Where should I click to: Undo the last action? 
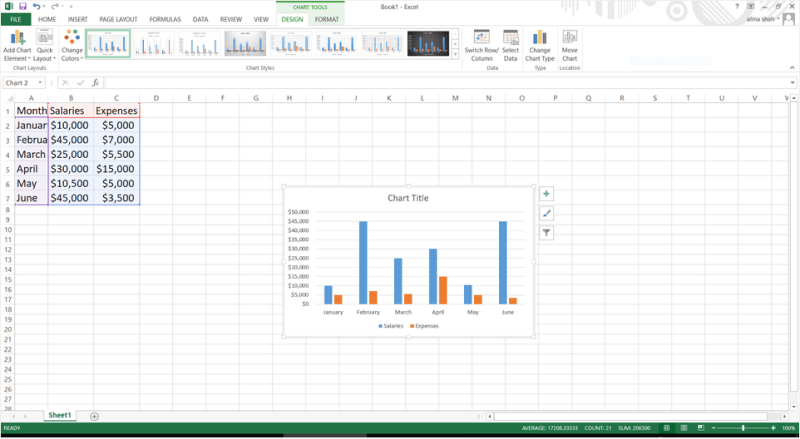[36, 7]
